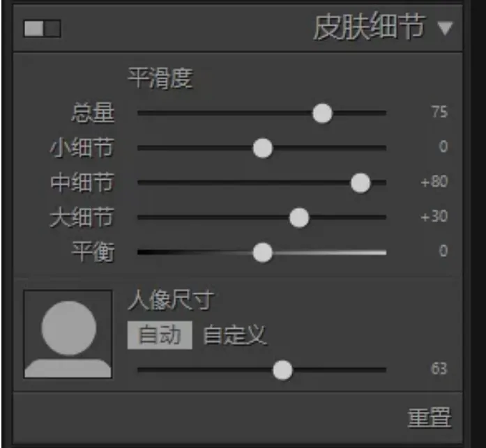This screenshot has width=486, height=448.
Task: Click the 小细节 value field 0
Action: [443, 146]
